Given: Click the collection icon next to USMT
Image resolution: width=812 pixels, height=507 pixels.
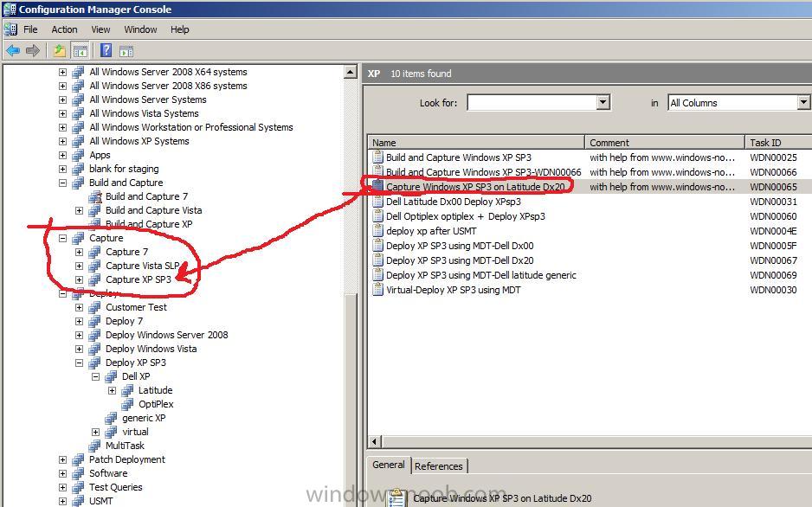Looking at the screenshot, I should click(78, 501).
